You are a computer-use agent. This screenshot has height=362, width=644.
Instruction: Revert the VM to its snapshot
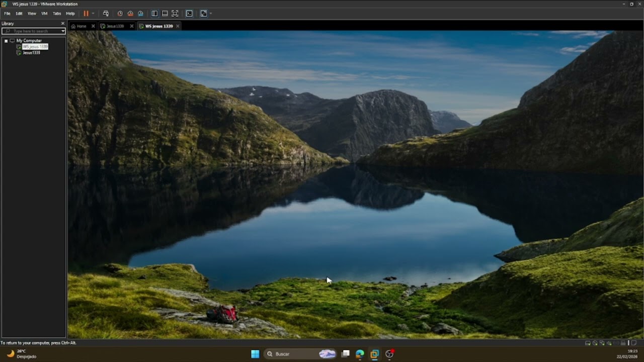click(x=130, y=14)
